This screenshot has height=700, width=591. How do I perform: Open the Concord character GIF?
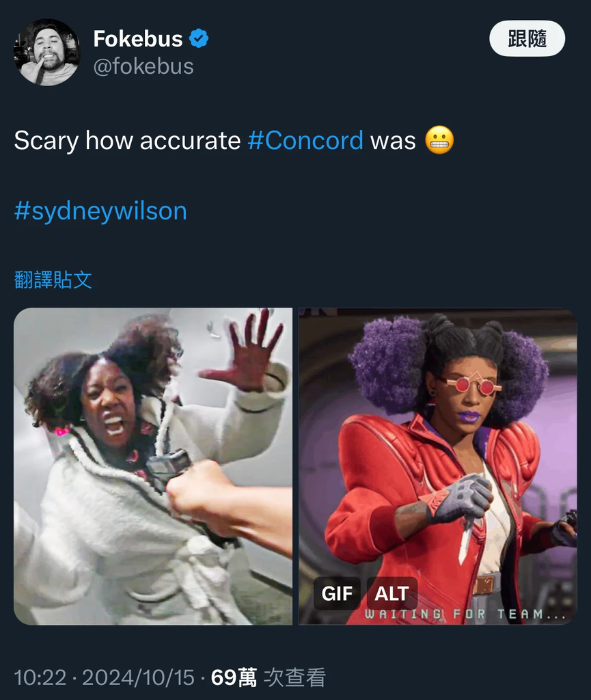tap(438, 466)
